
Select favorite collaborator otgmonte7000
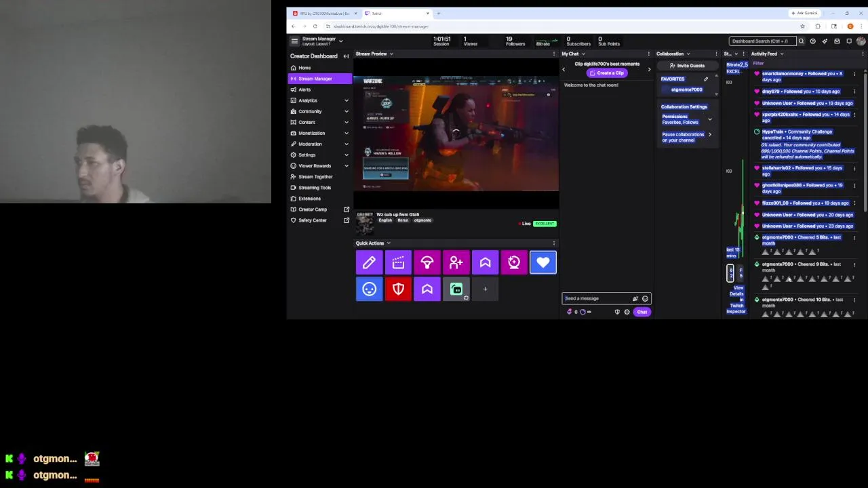[x=686, y=89]
